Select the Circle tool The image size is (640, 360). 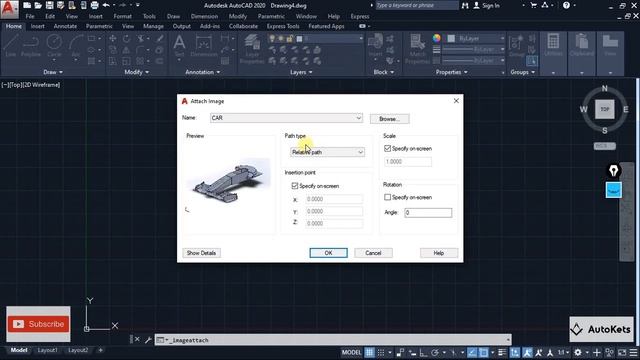point(54,45)
